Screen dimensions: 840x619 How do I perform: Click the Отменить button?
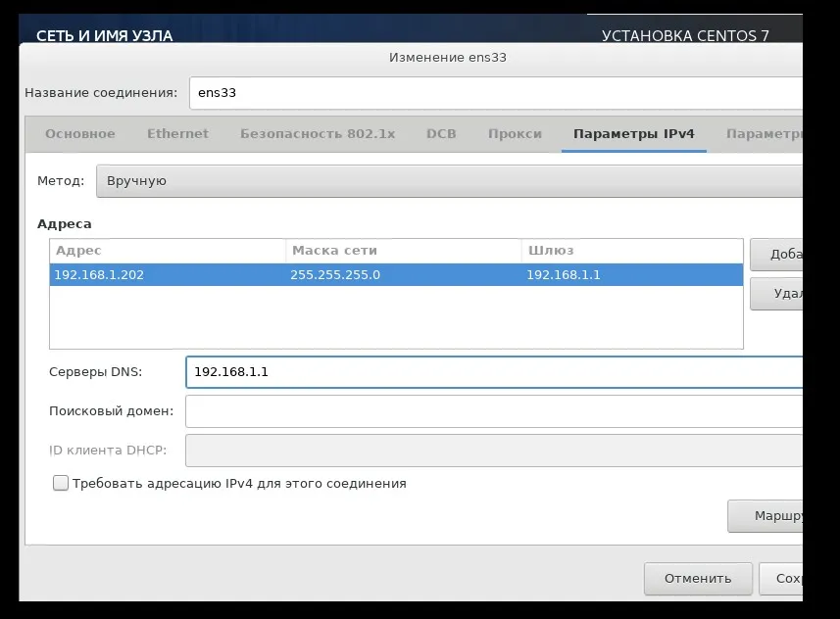(x=698, y=578)
